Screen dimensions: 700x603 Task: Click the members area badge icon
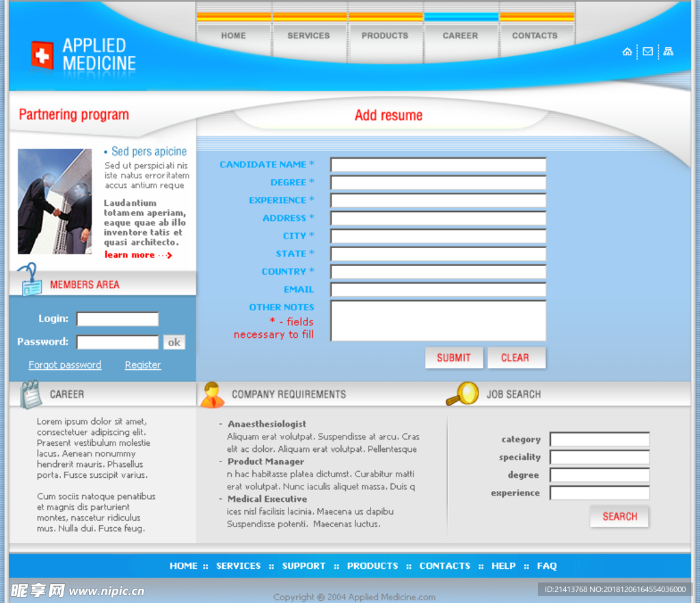(x=29, y=280)
